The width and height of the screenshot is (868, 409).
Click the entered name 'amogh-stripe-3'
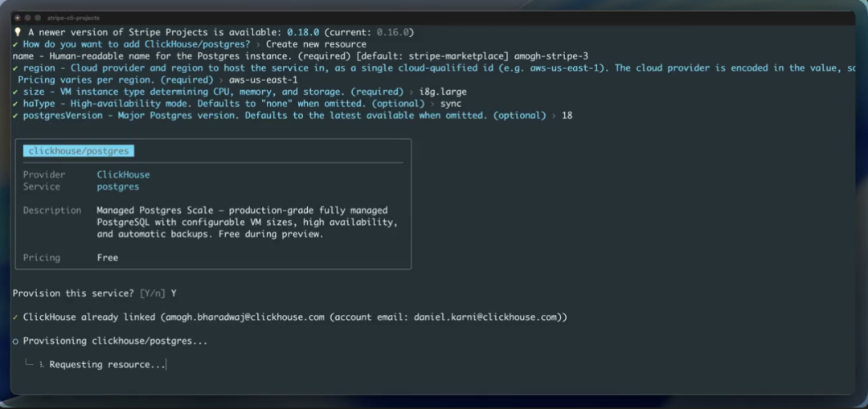[x=551, y=56]
